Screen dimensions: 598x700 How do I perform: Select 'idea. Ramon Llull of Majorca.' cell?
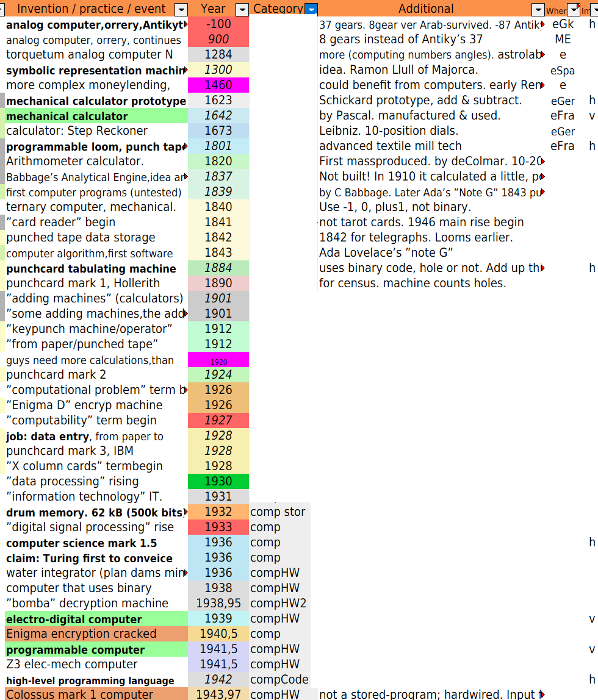click(431, 70)
